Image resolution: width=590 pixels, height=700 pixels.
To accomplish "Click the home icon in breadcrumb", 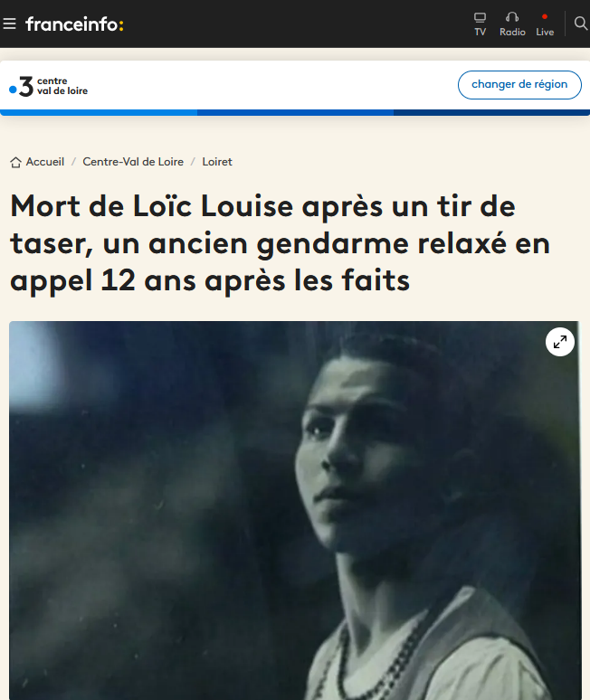I will [x=15, y=162].
